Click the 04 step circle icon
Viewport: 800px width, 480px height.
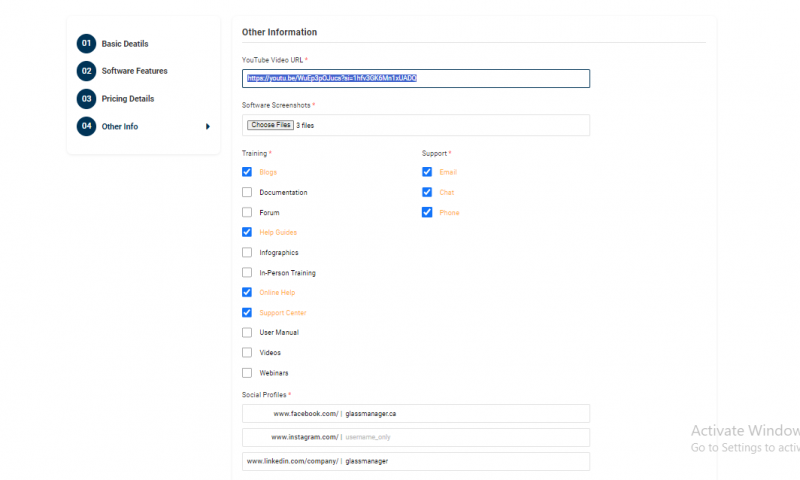point(86,126)
